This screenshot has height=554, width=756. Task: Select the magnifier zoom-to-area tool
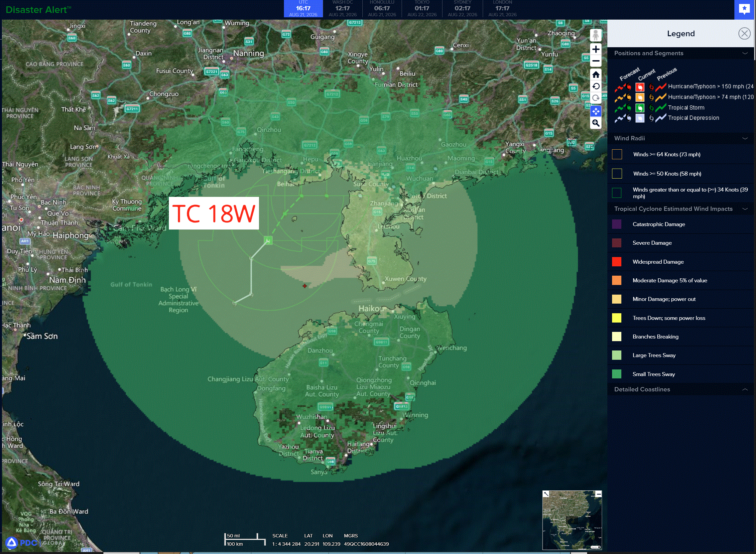point(595,123)
